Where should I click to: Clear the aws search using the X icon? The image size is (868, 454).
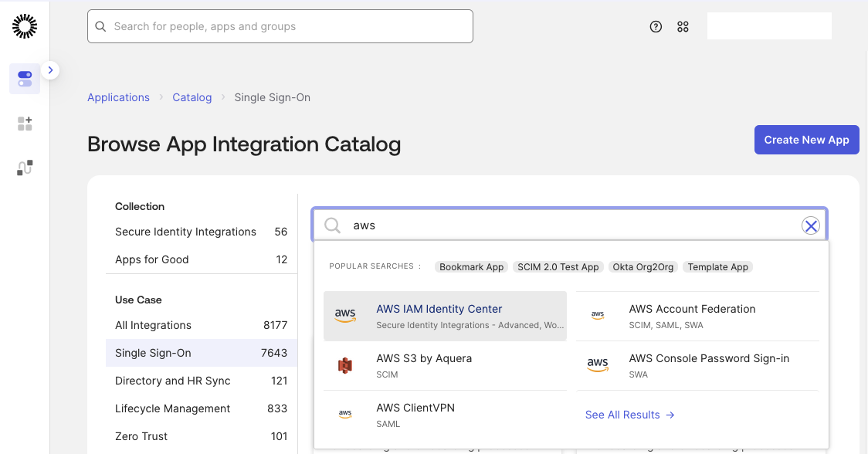[810, 225]
